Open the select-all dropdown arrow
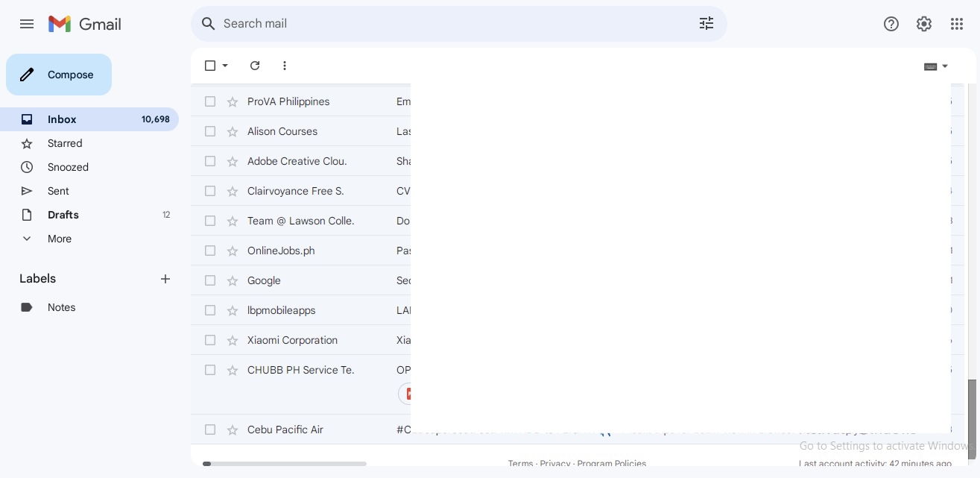The height and width of the screenshot is (478, 980). [225, 66]
